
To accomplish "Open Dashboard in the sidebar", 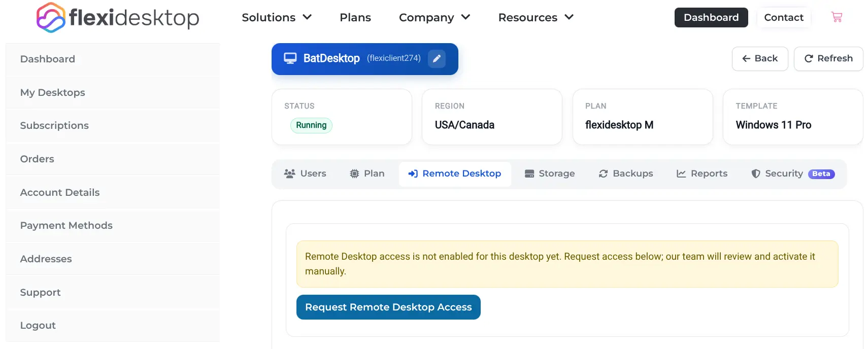I will tap(113, 59).
